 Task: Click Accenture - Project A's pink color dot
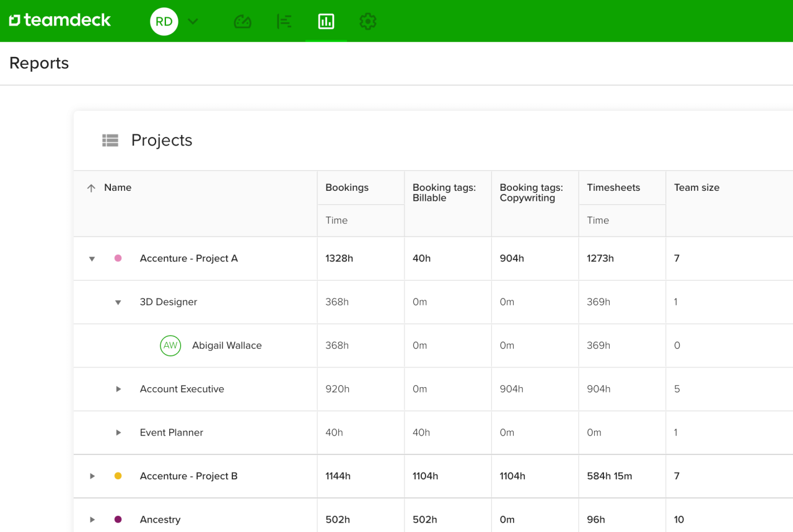(x=118, y=258)
